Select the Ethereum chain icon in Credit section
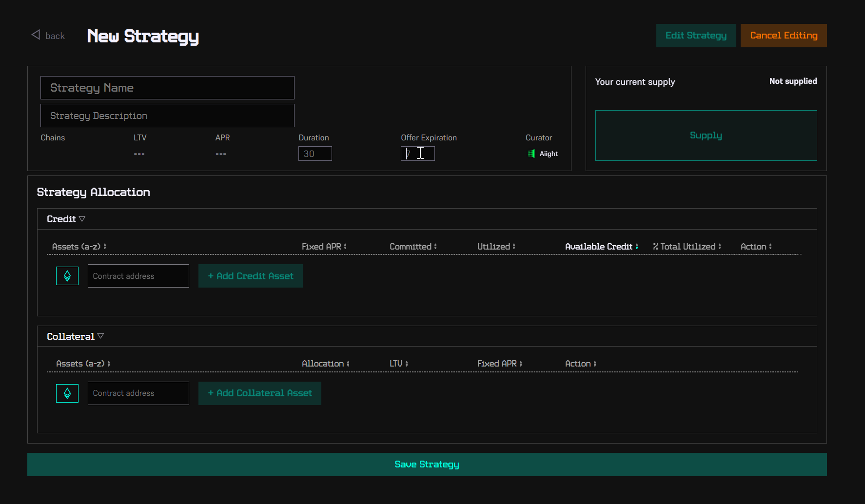The height and width of the screenshot is (504, 865). (x=67, y=276)
